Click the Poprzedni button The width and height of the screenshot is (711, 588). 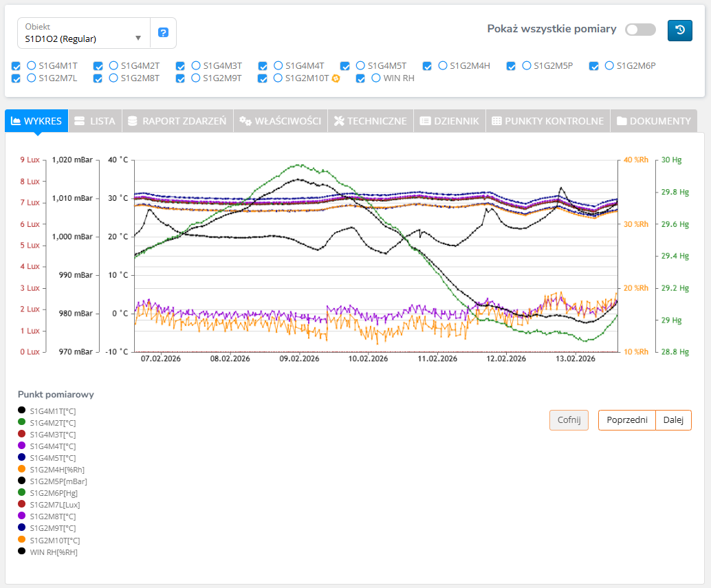(x=626, y=420)
